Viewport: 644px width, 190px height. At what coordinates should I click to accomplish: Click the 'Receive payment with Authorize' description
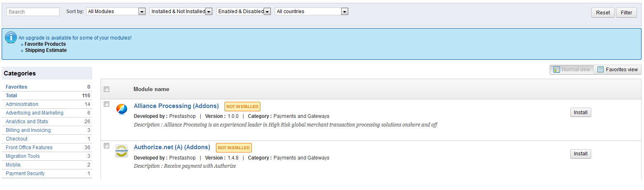(x=185, y=166)
